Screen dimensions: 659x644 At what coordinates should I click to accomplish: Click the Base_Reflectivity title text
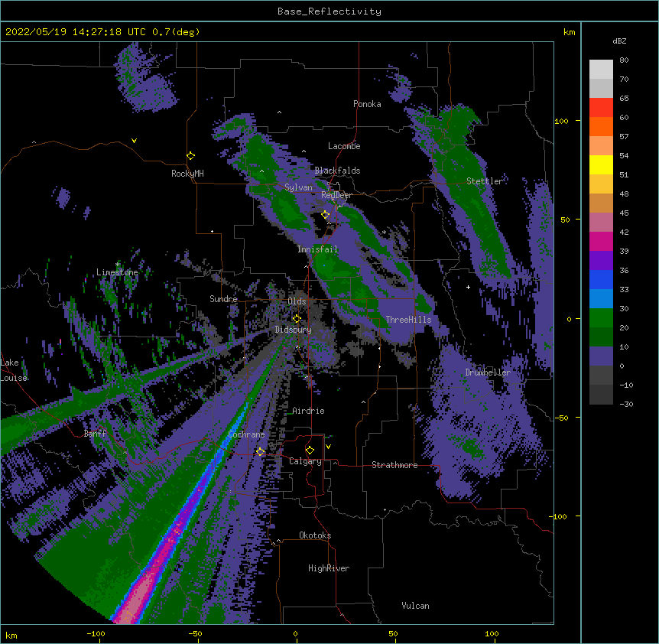pos(329,11)
